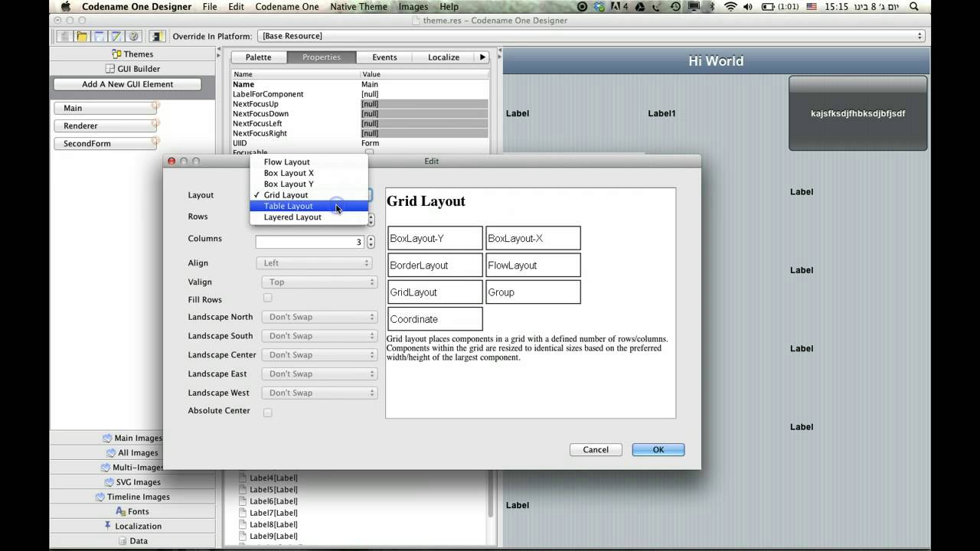Screen dimensions: 980x551
Task: Click the Main Images section icon
Action: [107, 438]
